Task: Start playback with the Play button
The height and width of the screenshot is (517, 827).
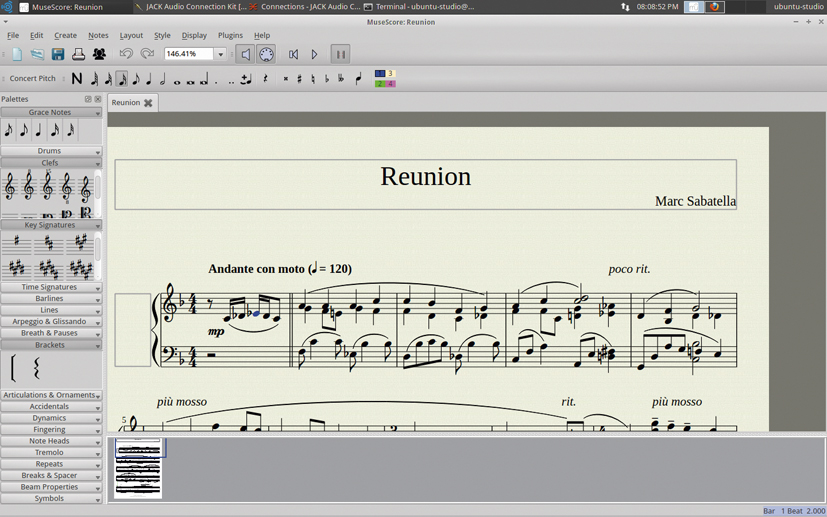Action: (314, 54)
